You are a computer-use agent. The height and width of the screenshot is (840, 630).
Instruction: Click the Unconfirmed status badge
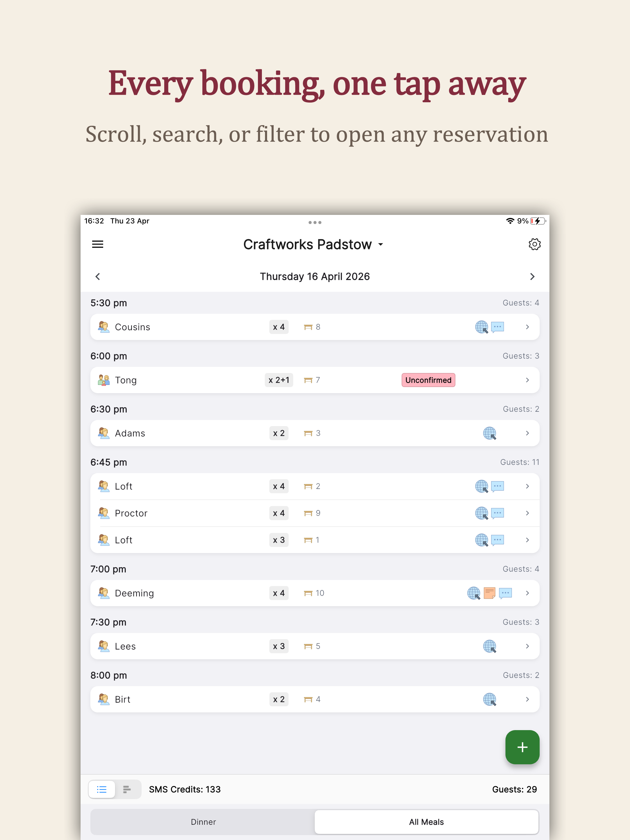(x=428, y=380)
